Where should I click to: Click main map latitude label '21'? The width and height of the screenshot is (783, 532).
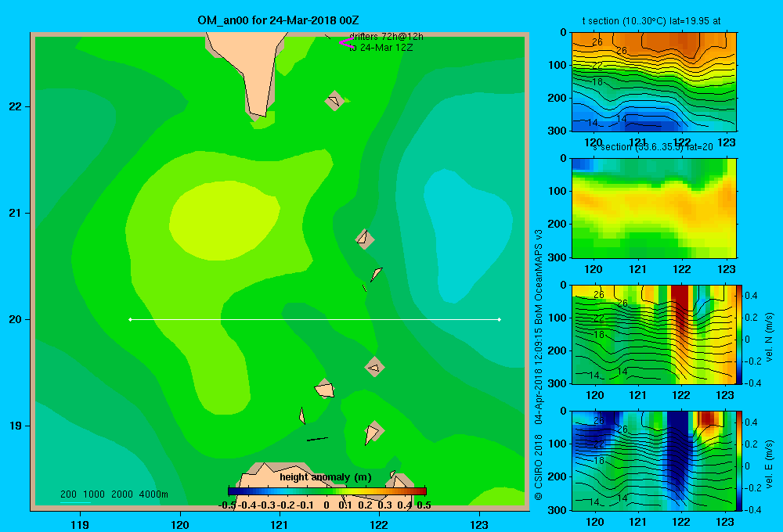coord(16,213)
